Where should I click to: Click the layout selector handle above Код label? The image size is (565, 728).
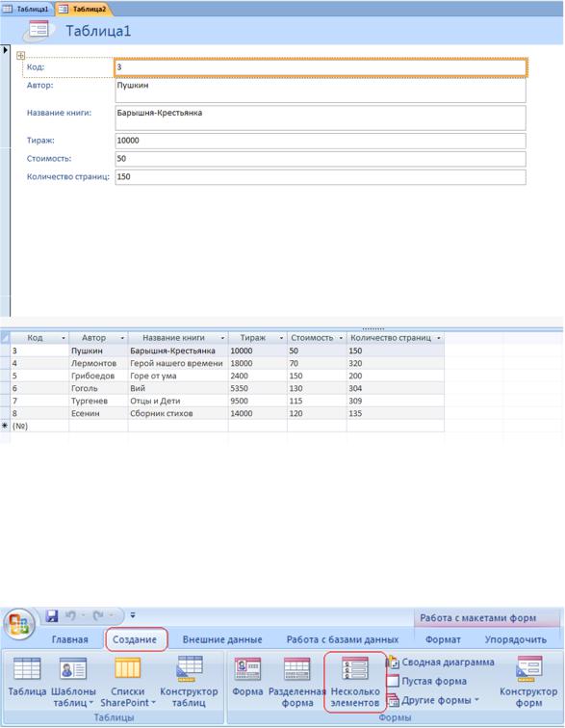point(20,56)
